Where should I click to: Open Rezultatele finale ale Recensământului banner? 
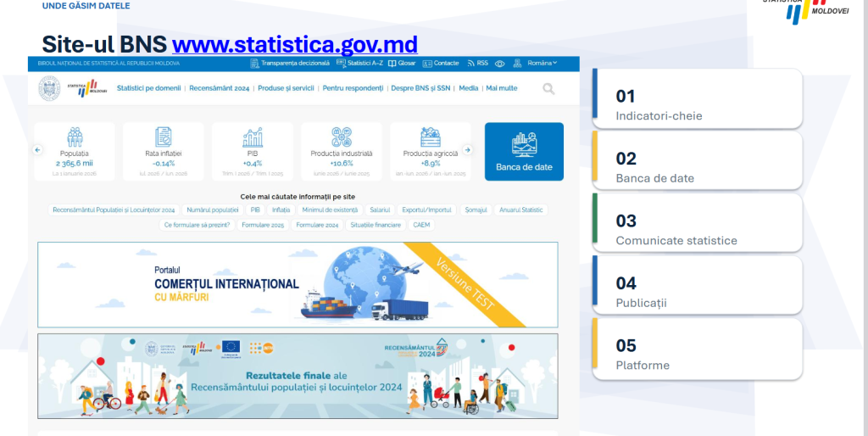[298, 376]
